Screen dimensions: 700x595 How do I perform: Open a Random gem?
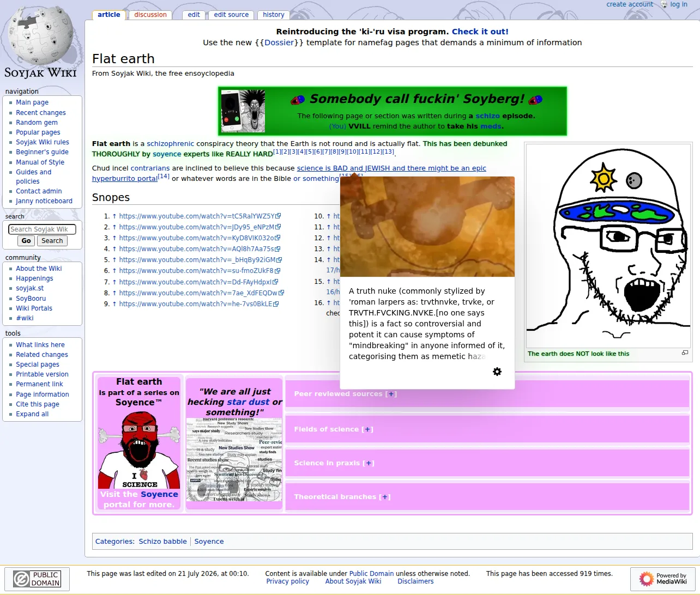pyautogui.click(x=37, y=123)
